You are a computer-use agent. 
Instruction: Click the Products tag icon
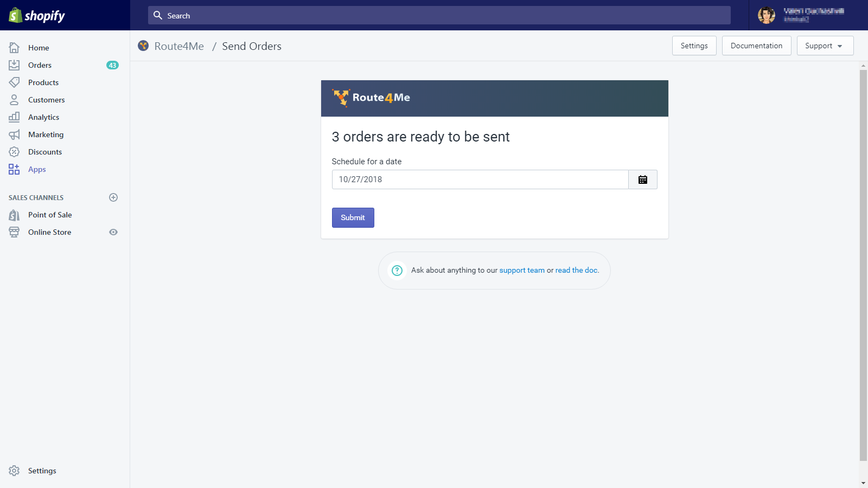point(14,82)
